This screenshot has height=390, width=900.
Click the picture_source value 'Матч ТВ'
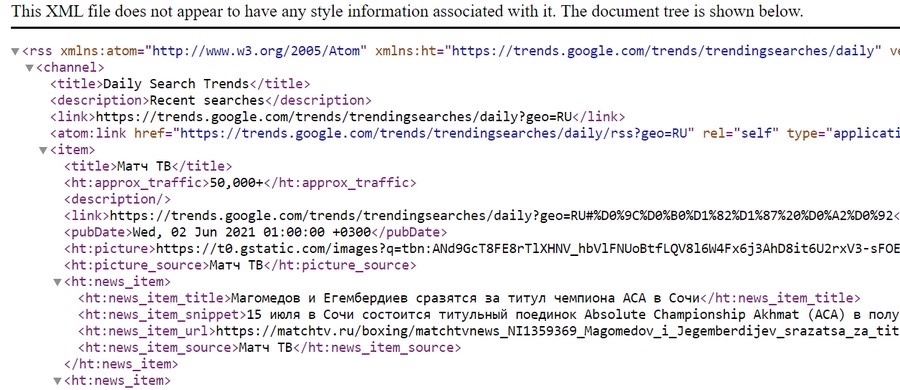236,265
